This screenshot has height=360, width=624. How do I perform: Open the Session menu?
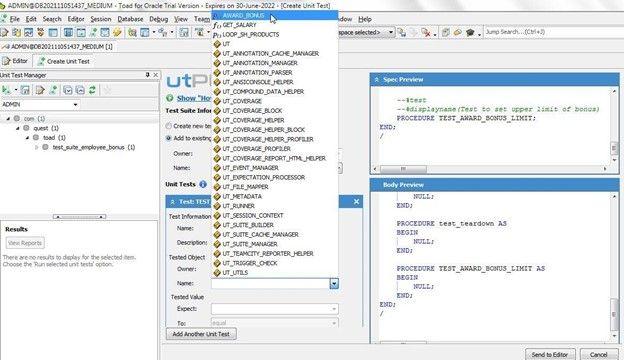[x=101, y=19]
